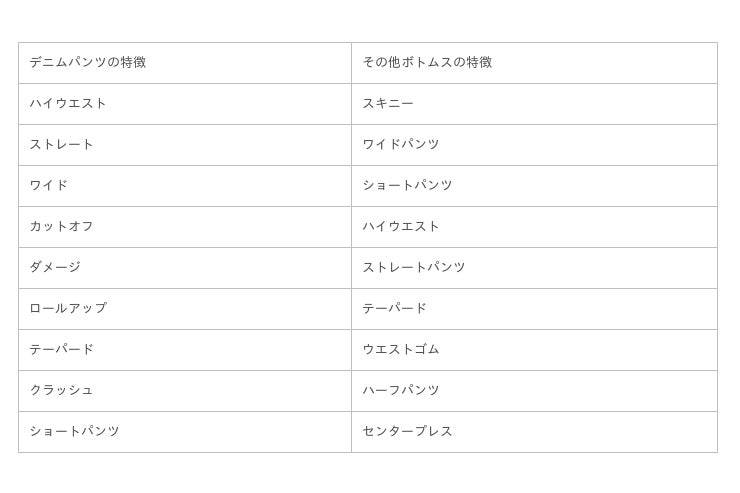
Task: Select the スキニー cell
Action: tap(388, 103)
